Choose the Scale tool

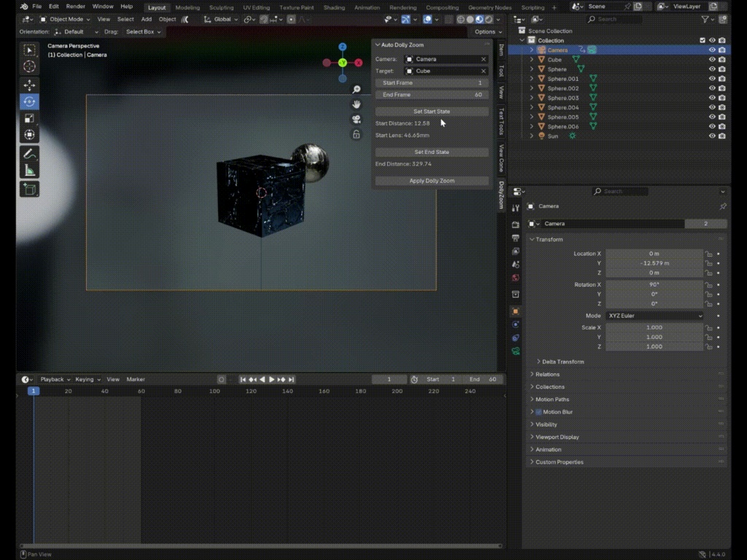(x=29, y=118)
